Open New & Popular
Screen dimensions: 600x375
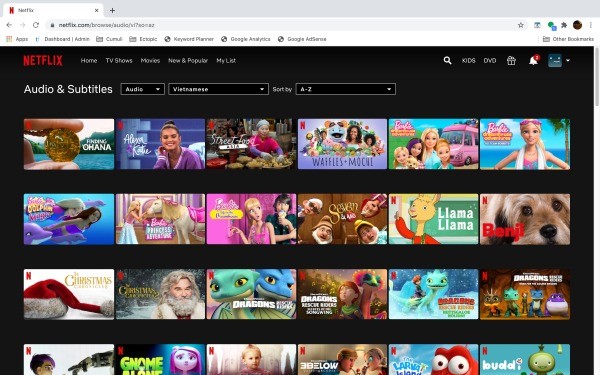[x=188, y=60]
